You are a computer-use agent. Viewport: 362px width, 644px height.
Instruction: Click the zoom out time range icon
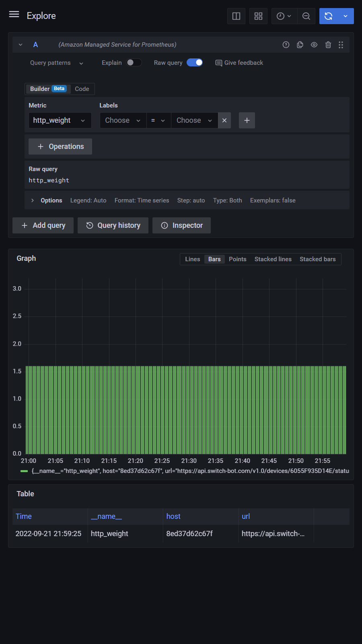pos(306,16)
